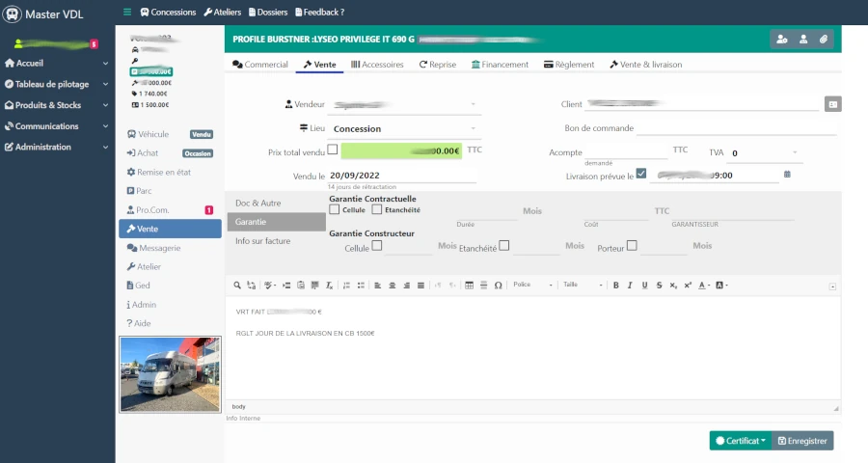Click the paperclip attachment icon in header
The height and width of the screenshot is (463, 868).
(x=823, y=40)
